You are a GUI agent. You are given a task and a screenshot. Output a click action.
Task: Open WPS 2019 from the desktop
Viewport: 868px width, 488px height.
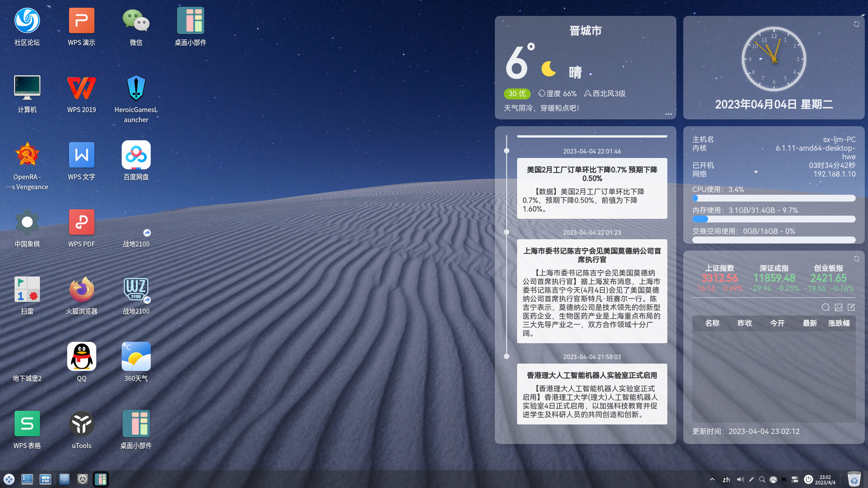(81, 88)
